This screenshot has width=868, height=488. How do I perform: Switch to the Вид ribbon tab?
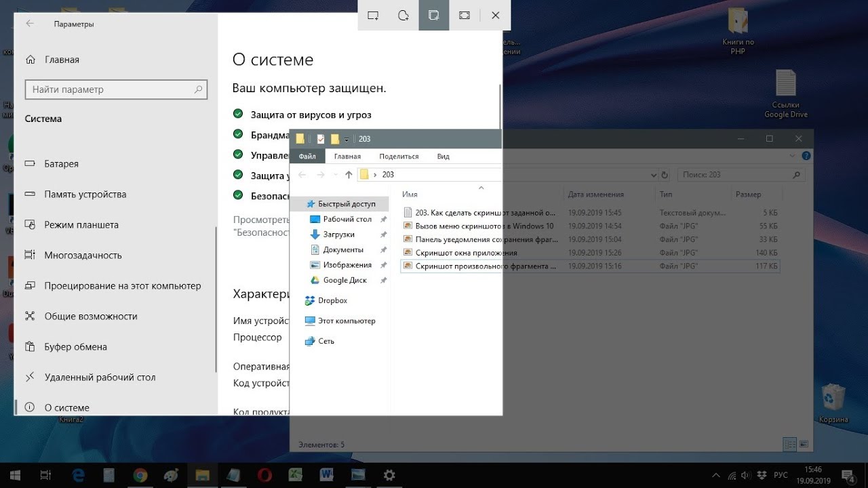coord(443,157)
